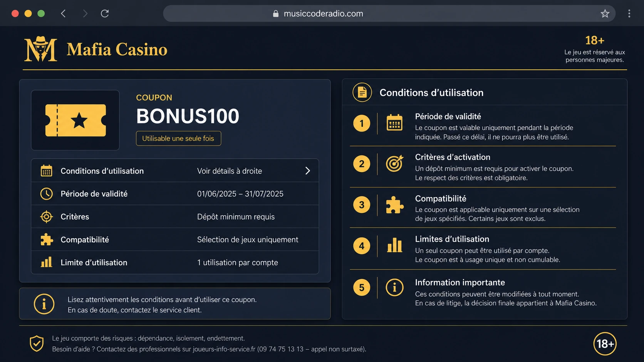Click the Conditions d'utilisation panel heading

coord(431,93)
